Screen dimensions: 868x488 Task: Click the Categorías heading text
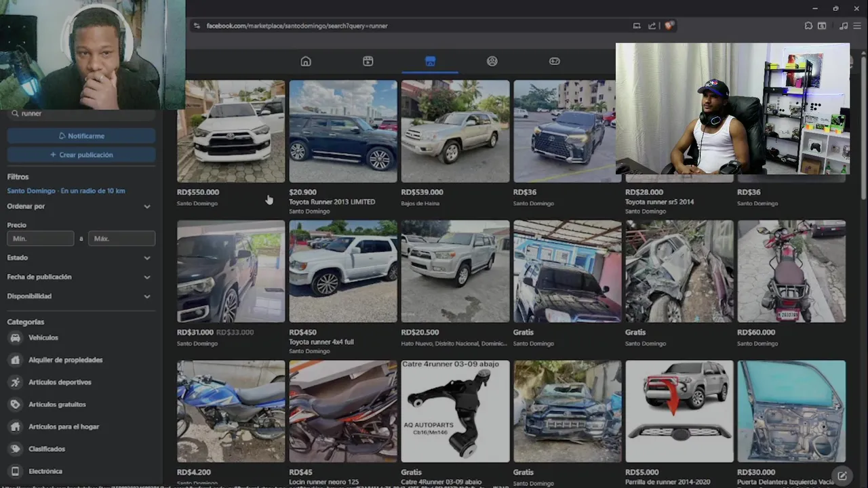pyautogui.click(x=26, y=322)
